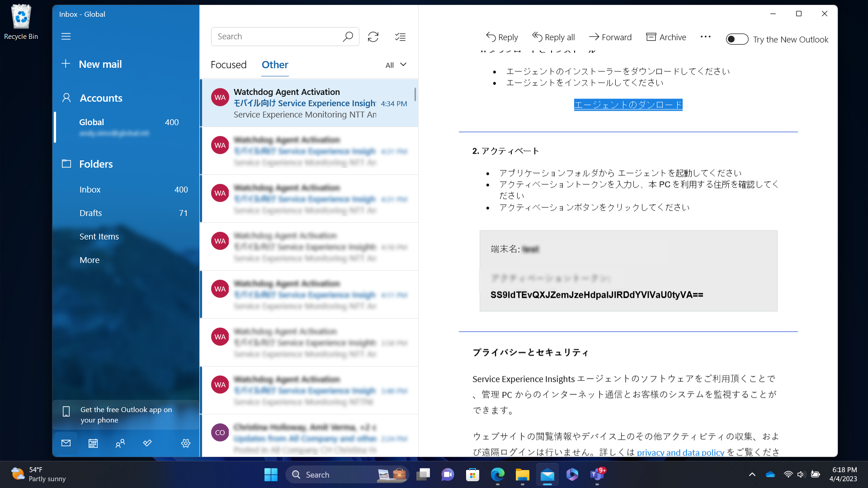The image size is (868, 488).
Task: Open the Mail app on taskbar
Action: (x=547, y=474)
